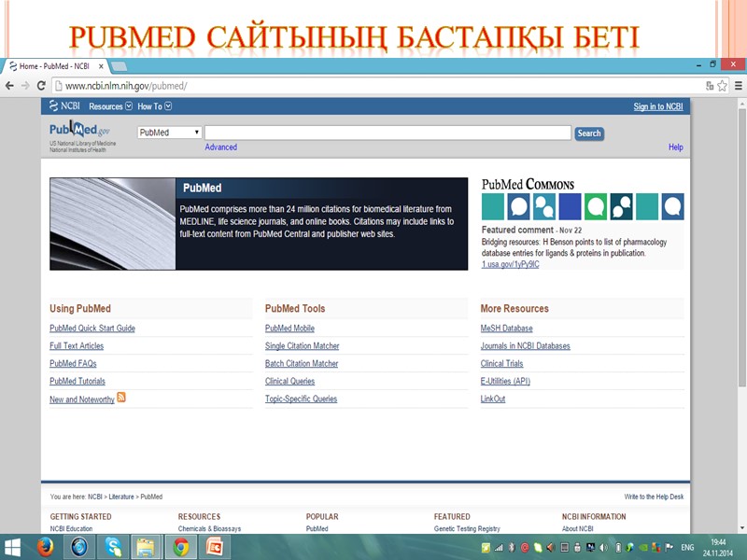Click the ENG language indicator in the tray

coord(687,547)
